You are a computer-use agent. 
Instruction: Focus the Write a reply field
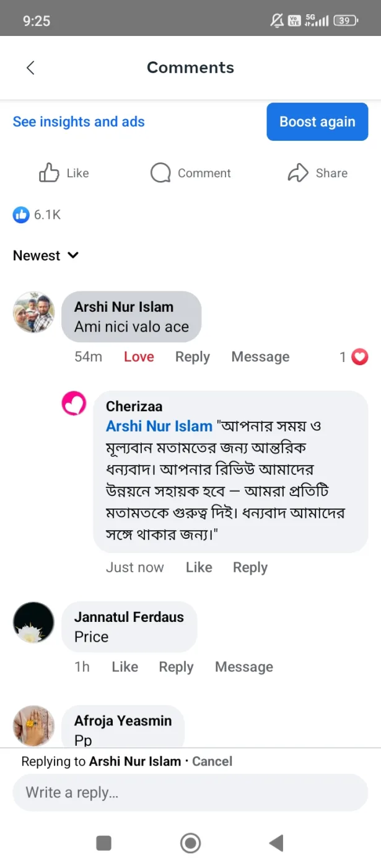pyautogui.click(x=190, y=792)
